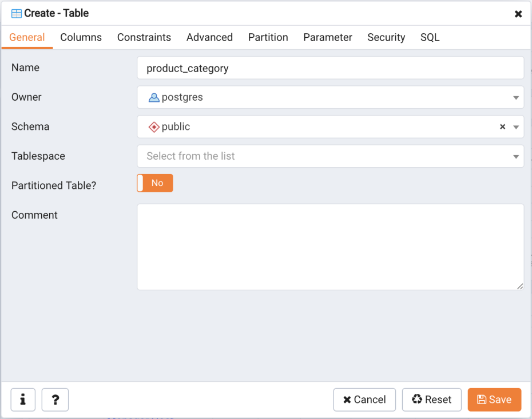The width and height of the screenshot is (532, 419).
Task: Open the Constraints tab
Action: (144, 37)
